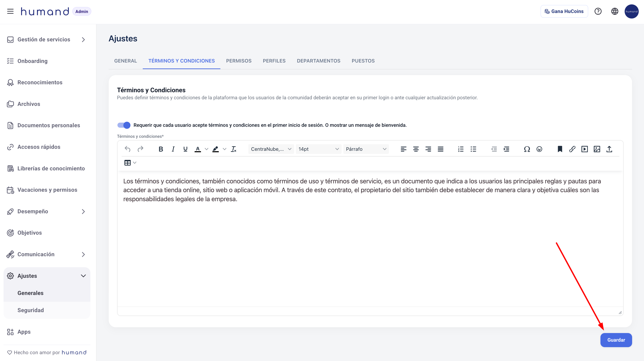This screenshot has width=644, height=361.
Task: Insert a special character (omega)
Action: coord(527,149)
